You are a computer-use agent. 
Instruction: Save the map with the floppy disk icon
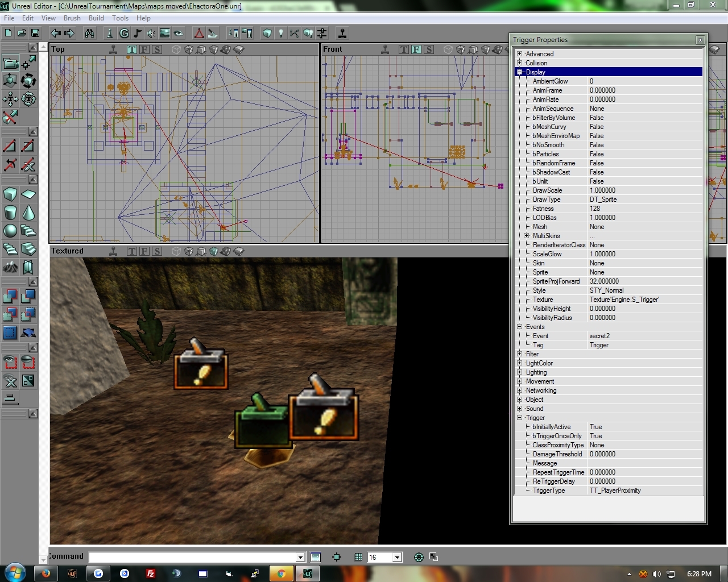(x=35, y=33)
